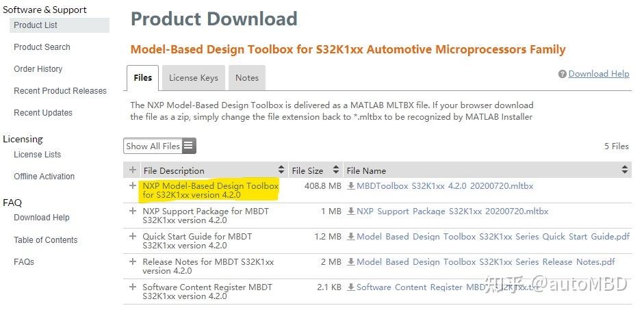644x310 pixels.
Task: Switch to the Files tab
Action: click(142, 77)
